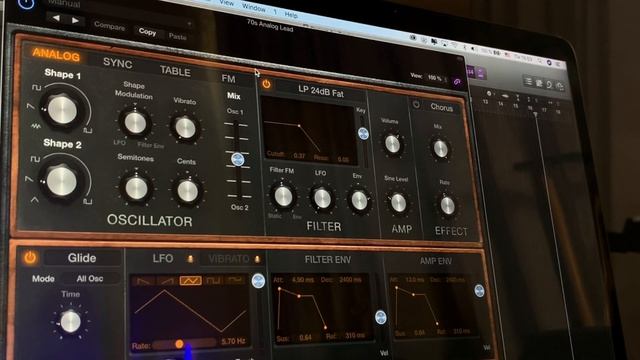Toggle the Glide power button
The image size is (640, 360).
30,258
